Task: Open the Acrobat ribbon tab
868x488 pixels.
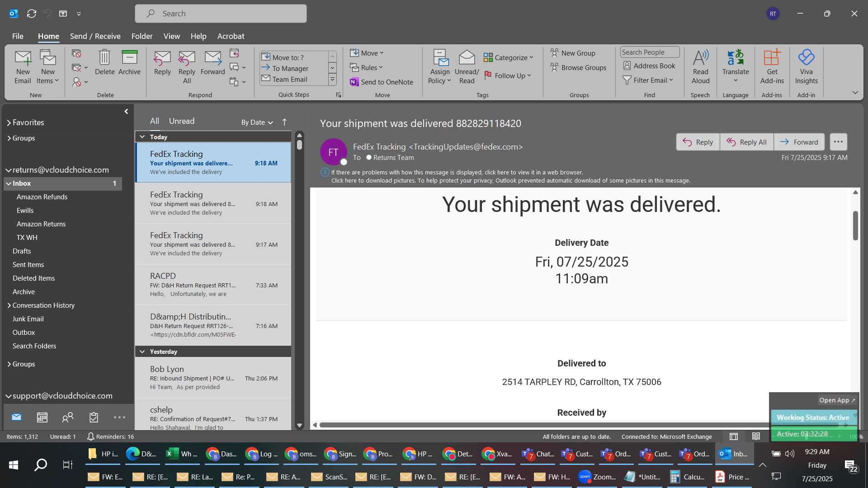Action: coord(231,36)
